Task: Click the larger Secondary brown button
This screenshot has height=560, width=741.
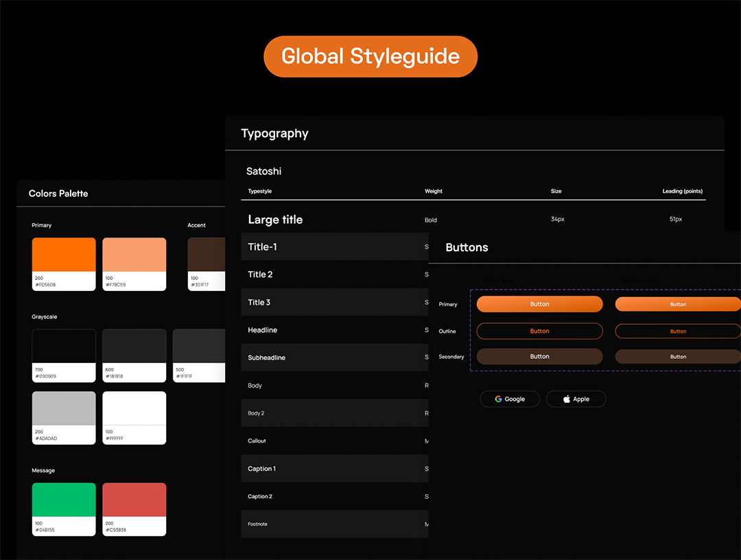Action: (x=539, y=357)
